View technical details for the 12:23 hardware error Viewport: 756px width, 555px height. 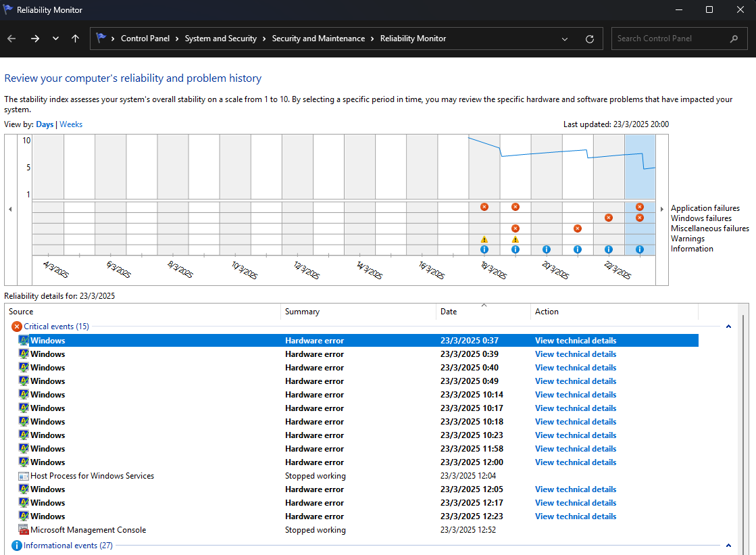pos(576,516)
